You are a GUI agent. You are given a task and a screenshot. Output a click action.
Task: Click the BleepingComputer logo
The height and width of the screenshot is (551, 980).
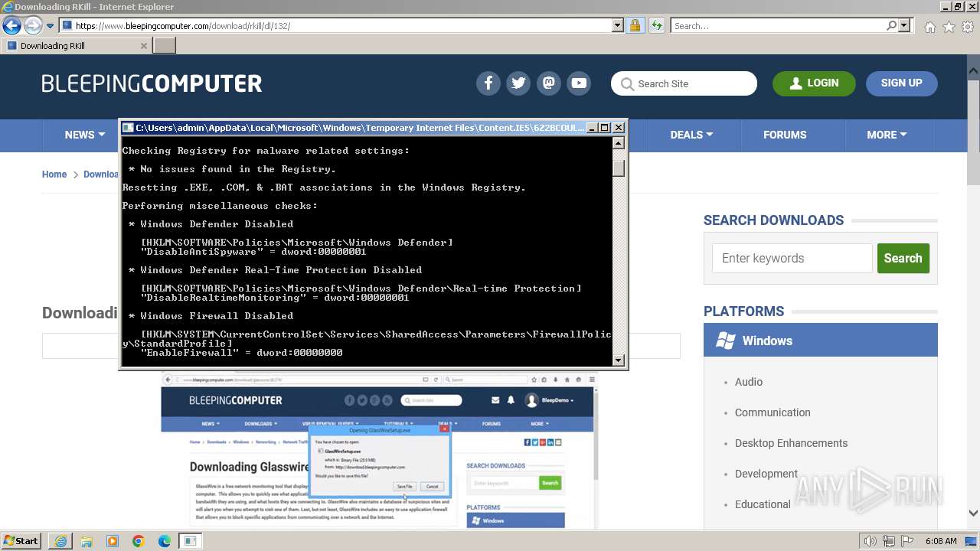coord(152,83)
